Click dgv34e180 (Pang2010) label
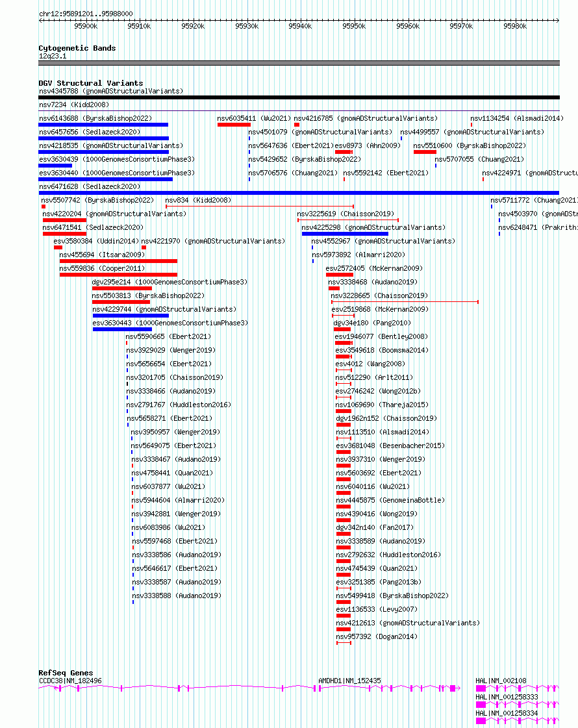This screenshot has height=728, width=578. [x=372, y=323]
